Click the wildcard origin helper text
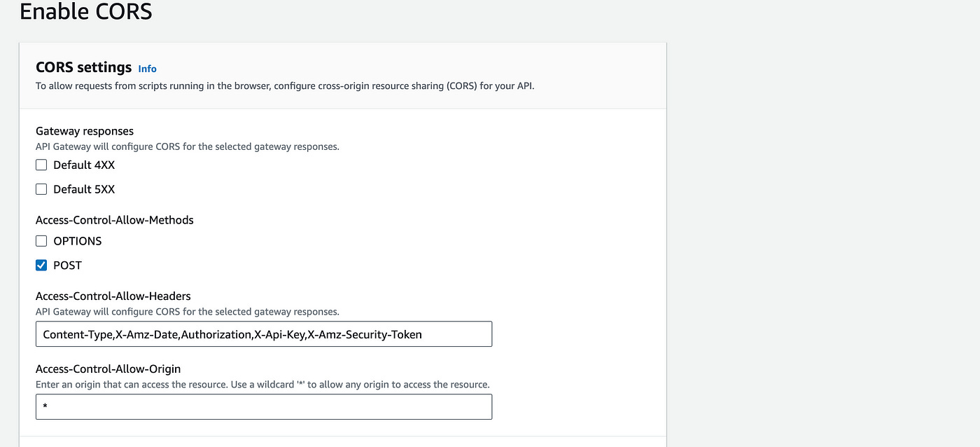This screenshot has height=447, width=980. (262, 385)
